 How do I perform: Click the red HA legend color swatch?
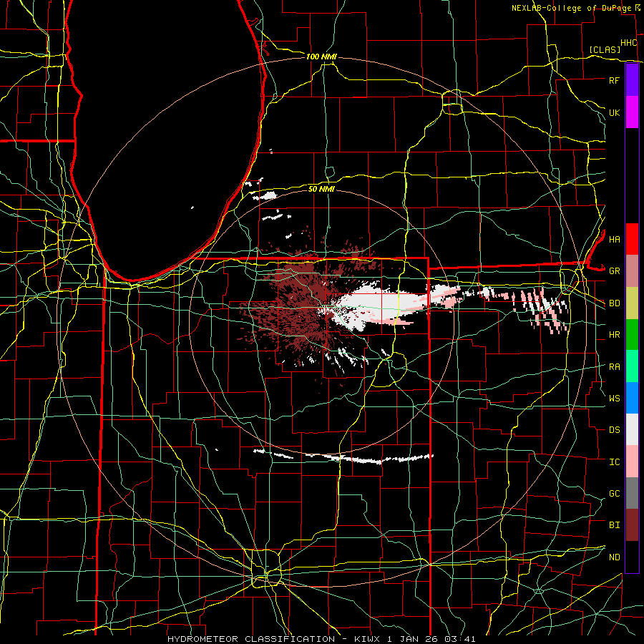pyautogui.click(x=632, y=239)
